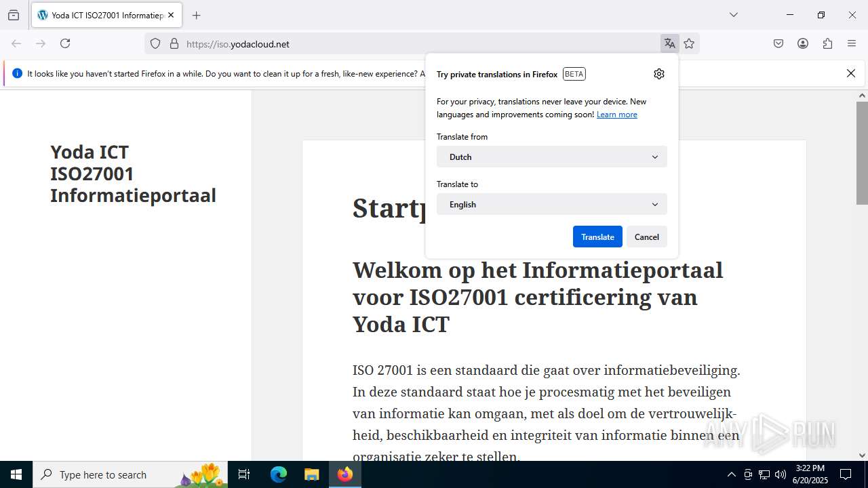Reload the current page
868x488 pixels.
65,43
